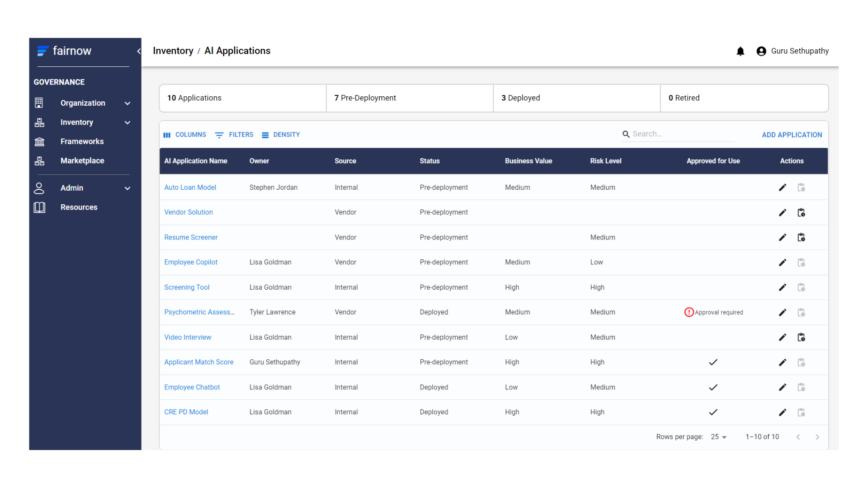Toggle approval status for Employee Chatbot
Image resolution: width=868 pixels, height=488 pixels.
click(713, 387)
